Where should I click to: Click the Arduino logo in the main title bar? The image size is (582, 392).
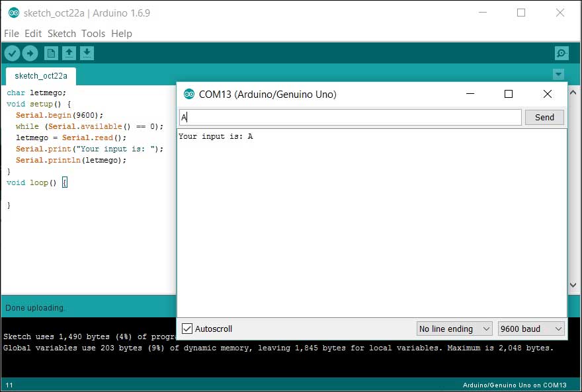coord(13,13)
